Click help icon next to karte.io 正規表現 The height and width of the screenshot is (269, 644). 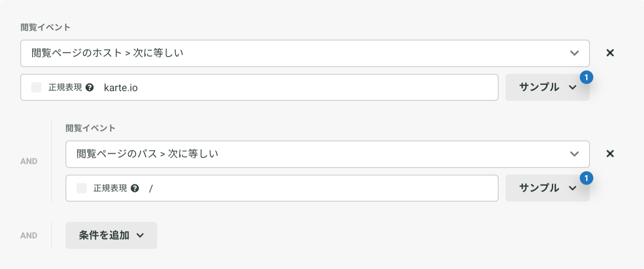point(90,87)
